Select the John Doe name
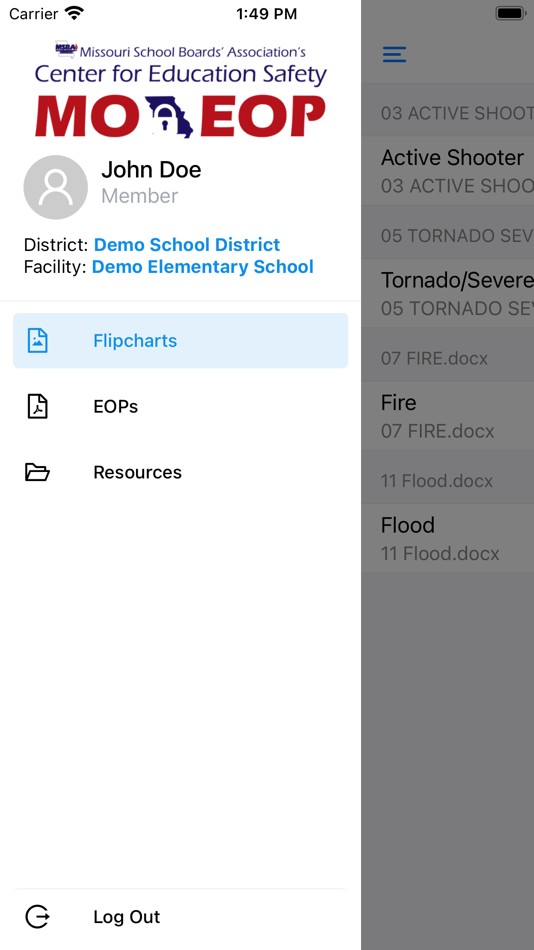 [x=151, y=170]
